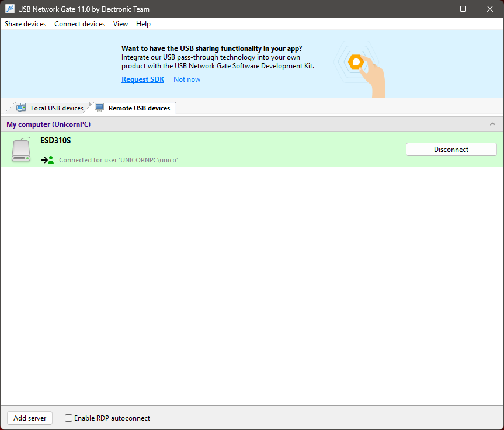
Task: Switch to Local USB devices tab
Action: (x=57, y=108)
